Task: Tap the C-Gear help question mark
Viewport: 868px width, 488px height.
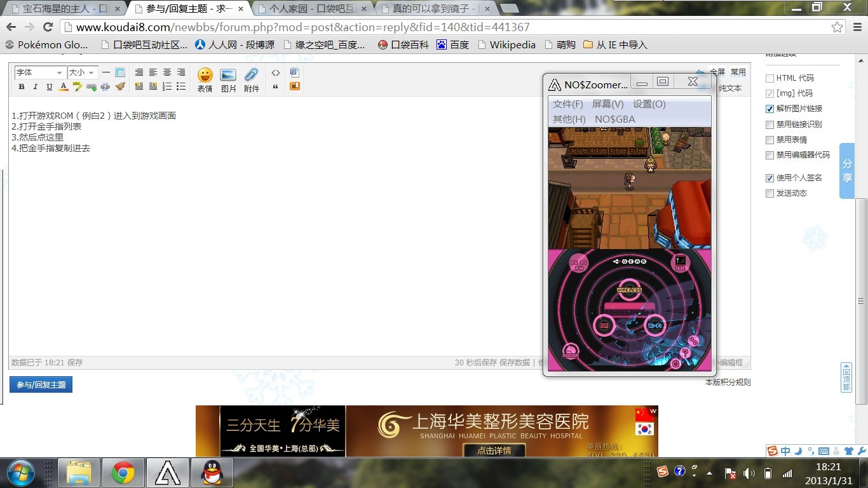Action: point(685,352)
